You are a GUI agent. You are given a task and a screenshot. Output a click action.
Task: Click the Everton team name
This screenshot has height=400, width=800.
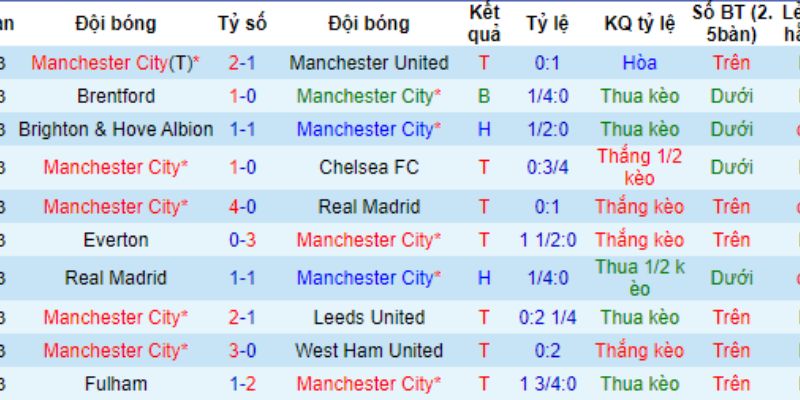point(116,240)
